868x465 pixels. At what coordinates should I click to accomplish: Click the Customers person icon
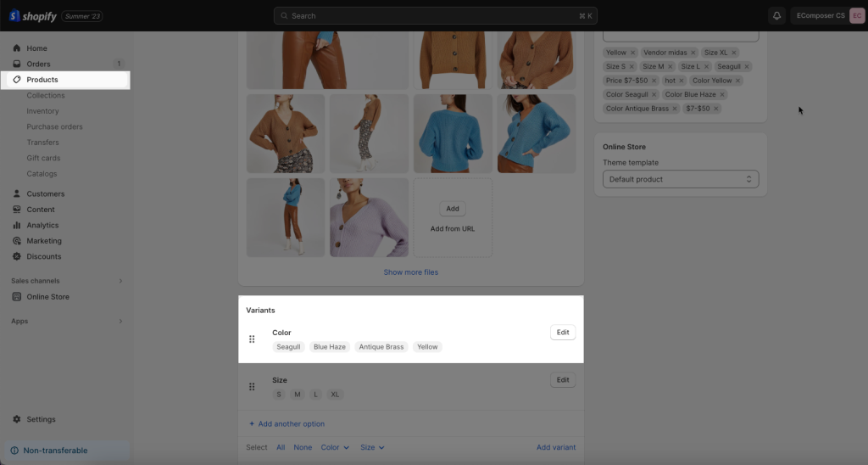[17, 193]
